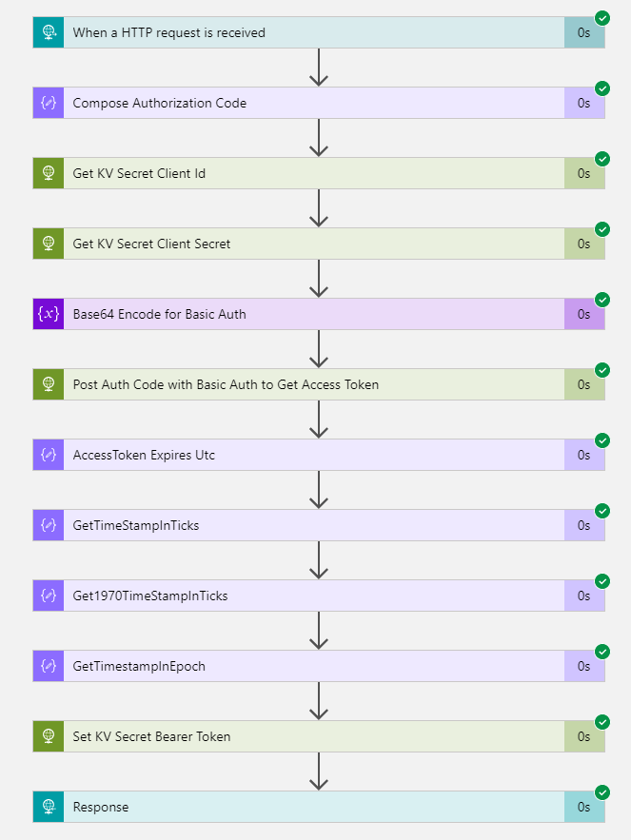Viewport: 631px width, 840px height.
Task: Expand the GetTimeStampInTicks action
Action: click(319, 525)
